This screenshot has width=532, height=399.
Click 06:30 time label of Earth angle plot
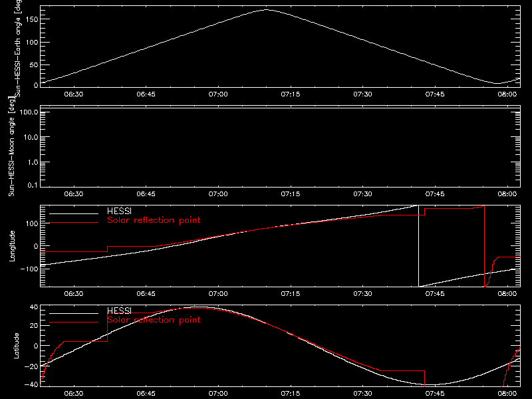pos(74,94)
